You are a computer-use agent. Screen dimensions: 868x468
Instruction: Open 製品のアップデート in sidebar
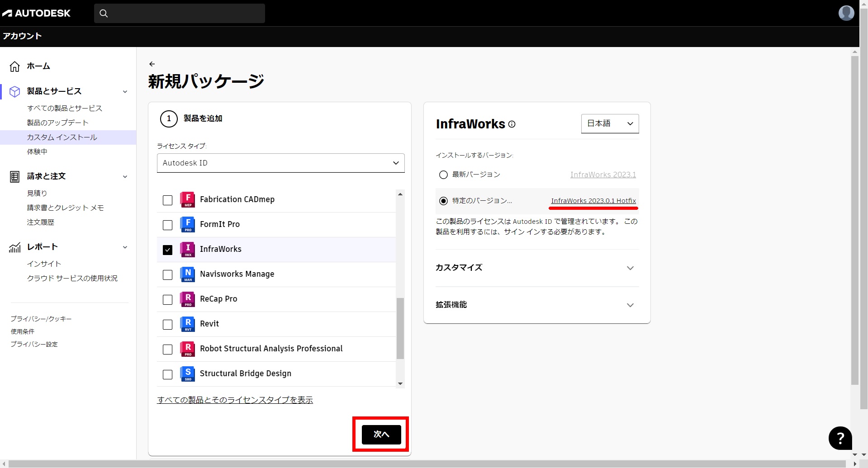(x=57, y=123)
